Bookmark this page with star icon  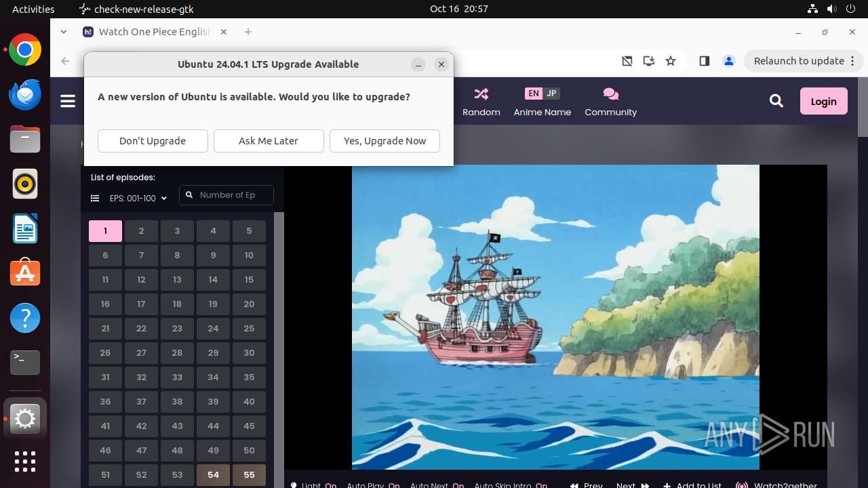(671, 61)
